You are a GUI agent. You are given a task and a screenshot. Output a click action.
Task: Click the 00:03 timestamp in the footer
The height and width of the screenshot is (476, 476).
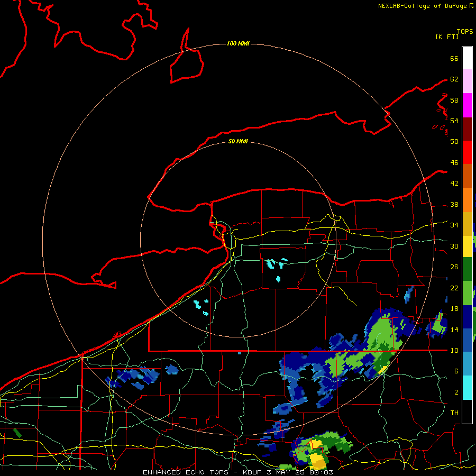click(322, 472)
